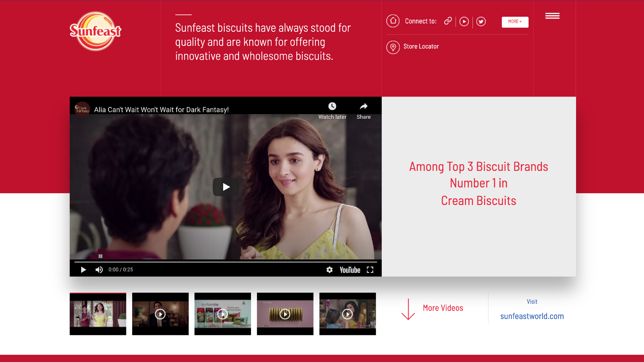Click the 'Visit' label above sunfeastworld.com
The image size is (644, 362).
tap(532, 301)
